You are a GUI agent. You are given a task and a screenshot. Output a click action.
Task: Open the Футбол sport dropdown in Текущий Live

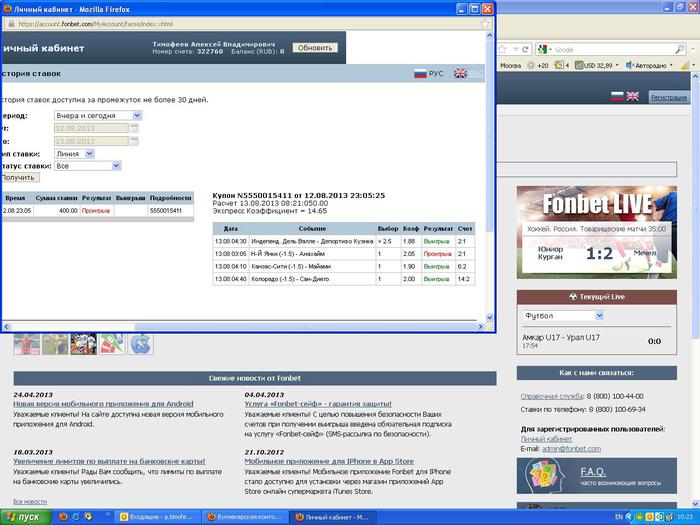click(x=563, y=316)
